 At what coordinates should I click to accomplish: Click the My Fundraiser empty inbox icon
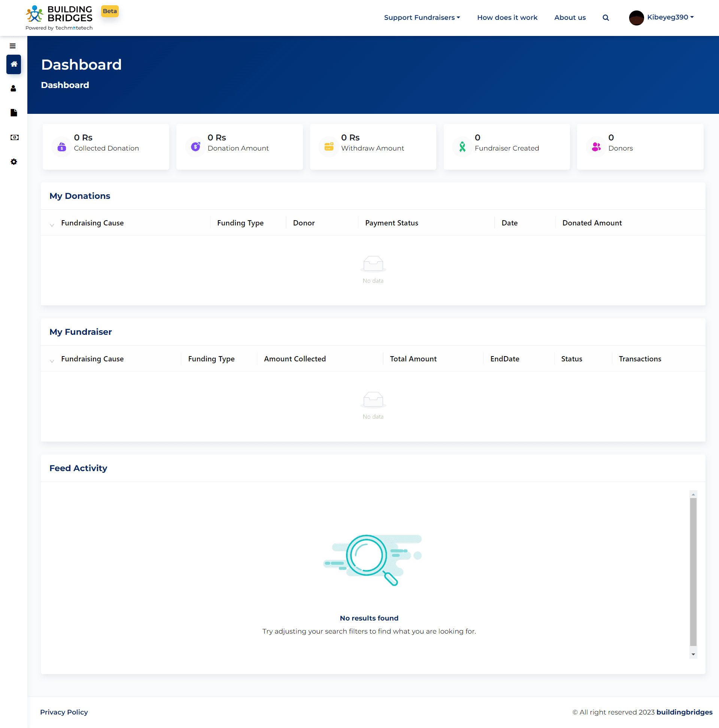click(x=373, y=400)
